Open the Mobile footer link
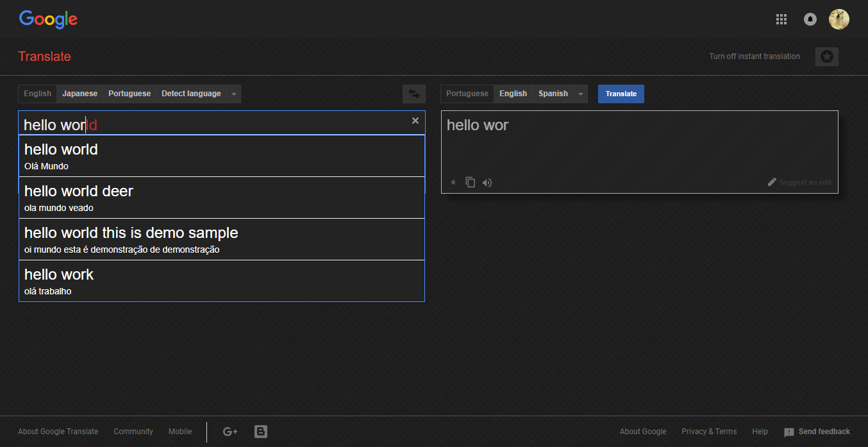868x447 pixels. [180, 432]
